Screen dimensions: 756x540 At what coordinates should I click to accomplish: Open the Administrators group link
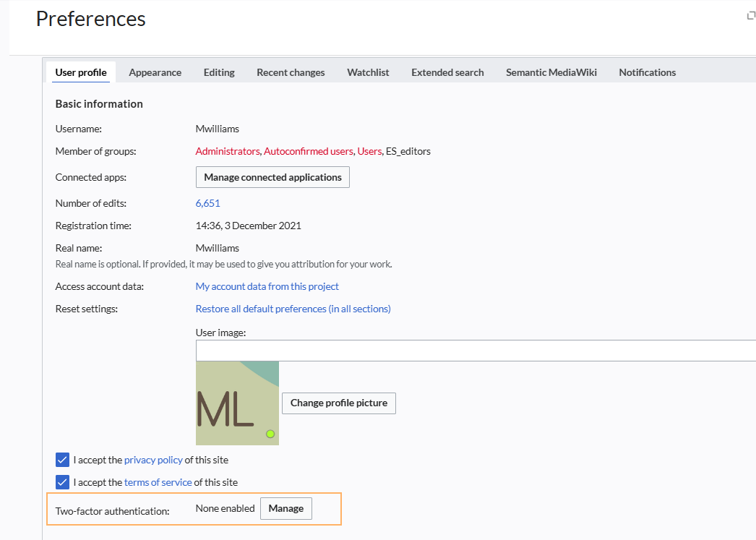coord(228,151)
